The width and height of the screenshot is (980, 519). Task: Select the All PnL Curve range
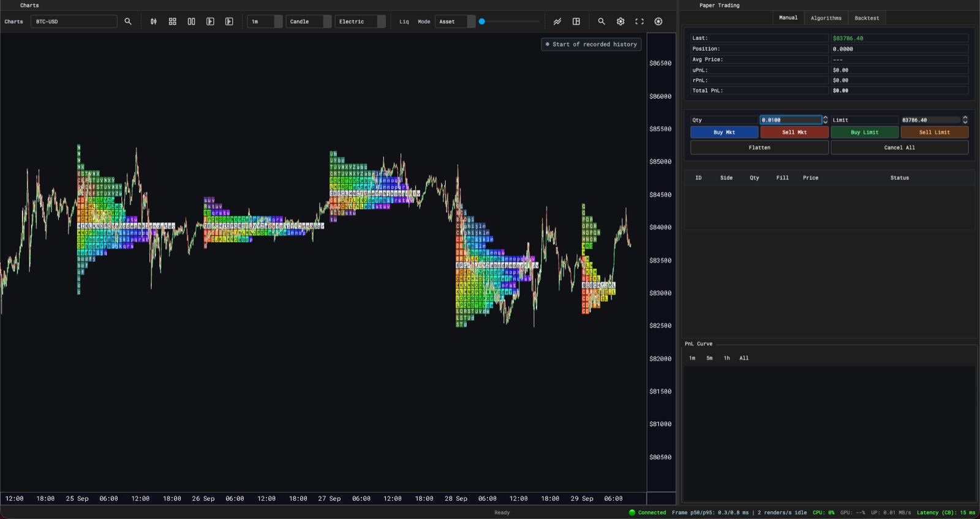[744, 358]
